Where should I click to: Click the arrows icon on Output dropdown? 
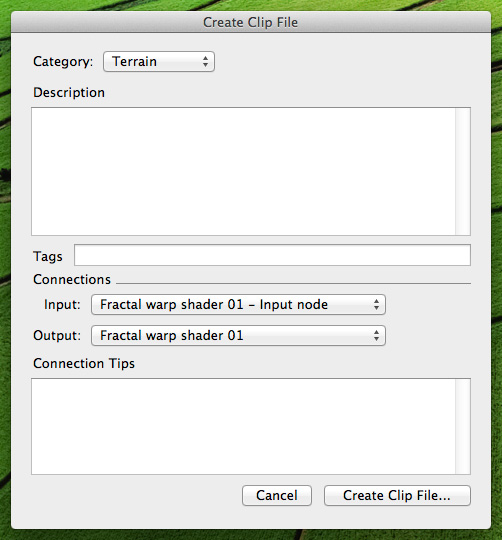pos(376,336)
